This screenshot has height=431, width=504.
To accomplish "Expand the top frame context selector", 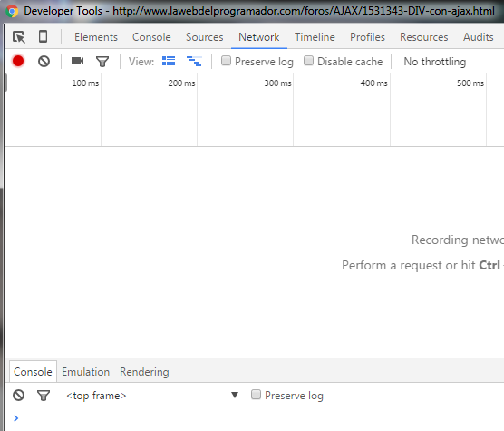I will [x=152, y=395].
